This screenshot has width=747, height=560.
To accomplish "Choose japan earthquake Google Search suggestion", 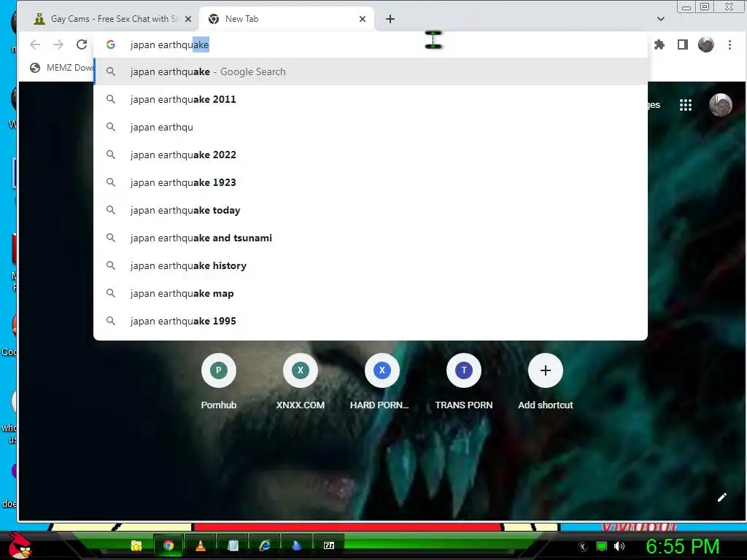I will click(x=371, y=71).
